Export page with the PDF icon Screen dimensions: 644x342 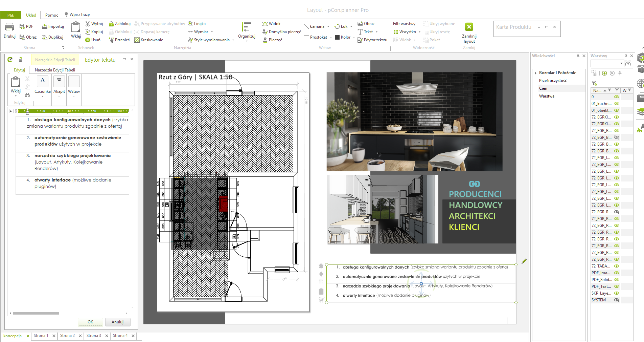[x=22, y=26]
